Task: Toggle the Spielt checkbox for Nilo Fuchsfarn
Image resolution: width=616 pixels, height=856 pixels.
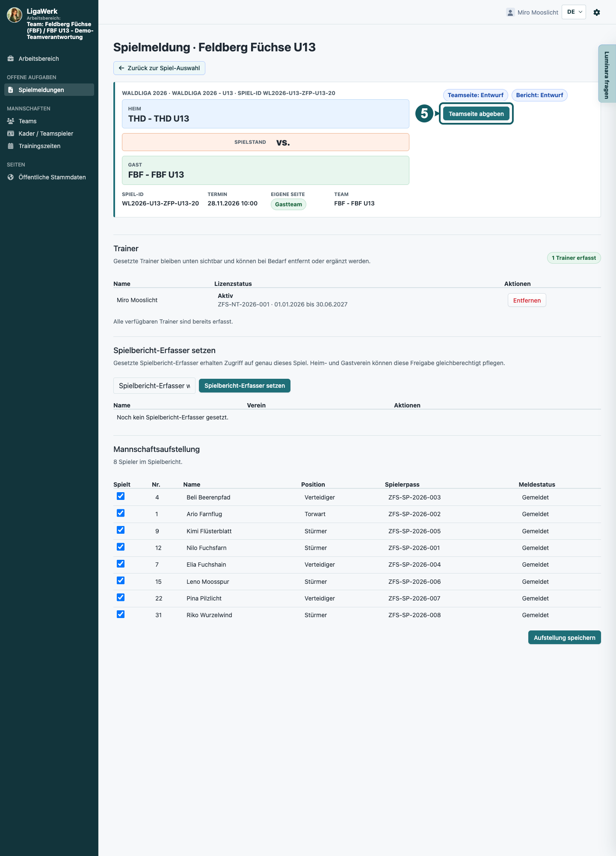Action: [x=121, y=547]
